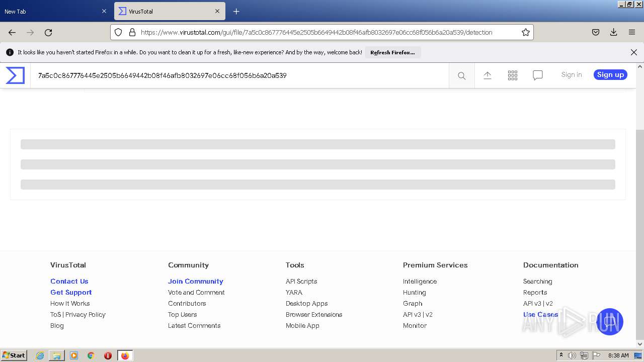Open the Privacy Policy link

coord(86,314)
